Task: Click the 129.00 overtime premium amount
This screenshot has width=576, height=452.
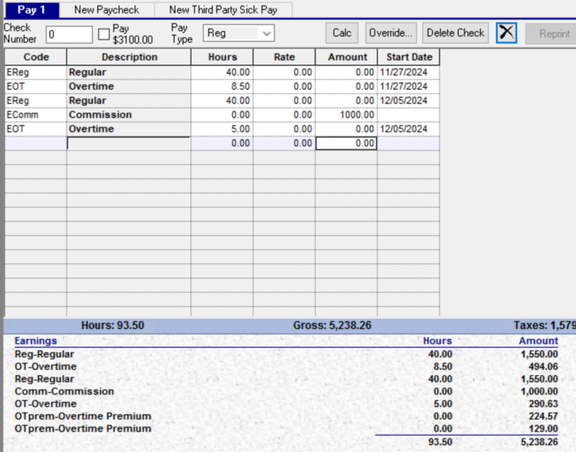Action: (543, 429)
